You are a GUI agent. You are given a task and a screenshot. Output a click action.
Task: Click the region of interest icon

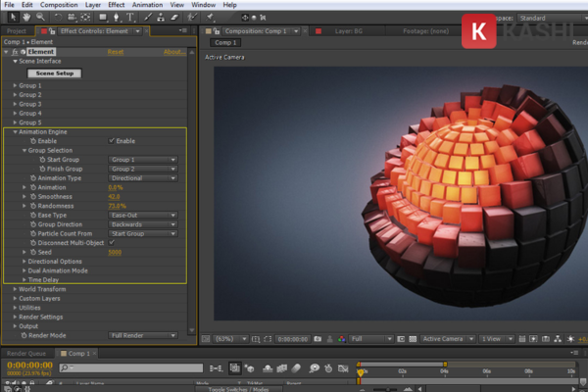coord(268,339)
